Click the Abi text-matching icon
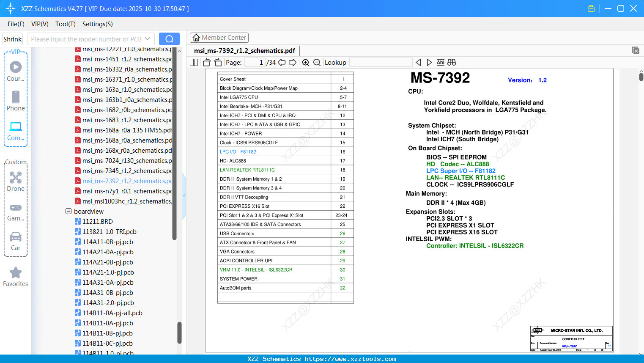 [440, 63]
